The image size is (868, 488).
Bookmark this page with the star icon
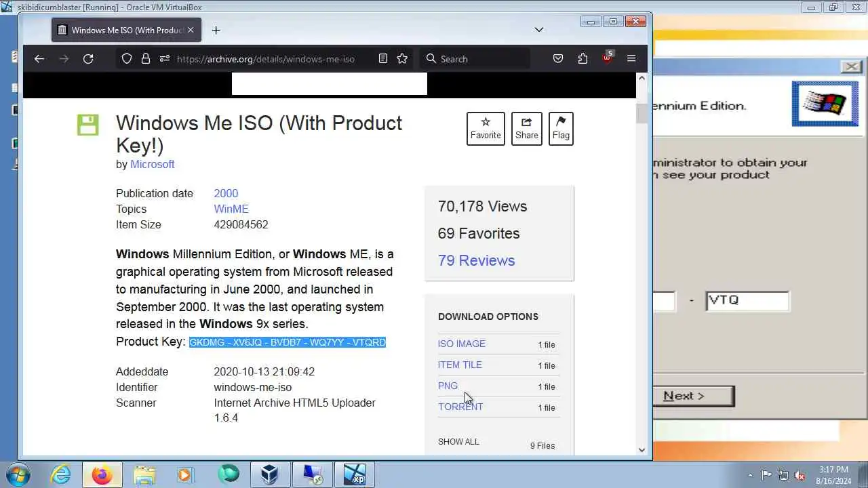click(402, 59)
